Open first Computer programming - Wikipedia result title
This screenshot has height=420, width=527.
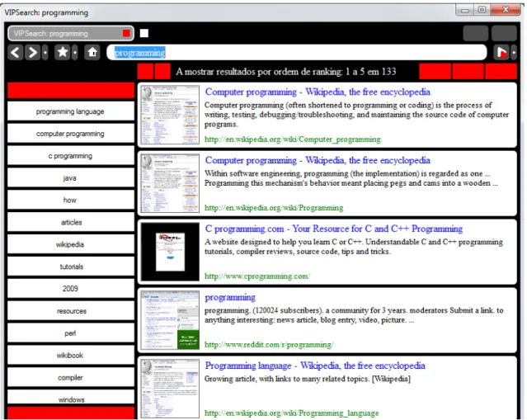[318, 92]
